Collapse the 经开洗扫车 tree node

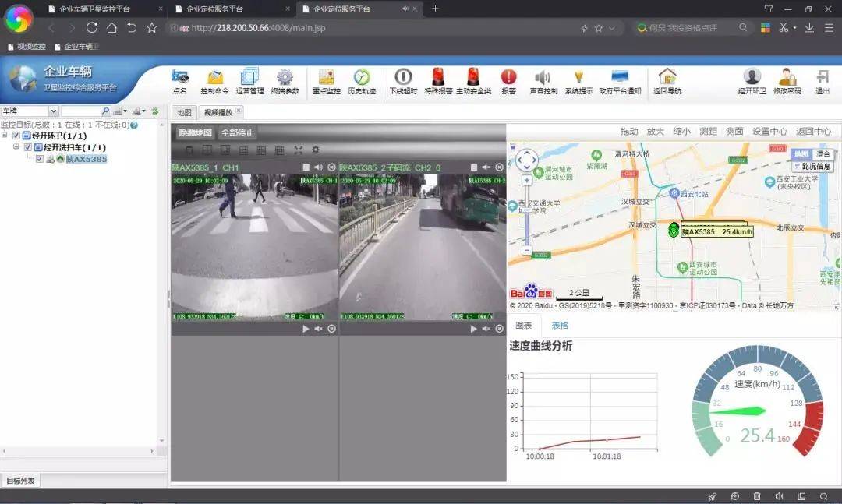tap(16, 147)
